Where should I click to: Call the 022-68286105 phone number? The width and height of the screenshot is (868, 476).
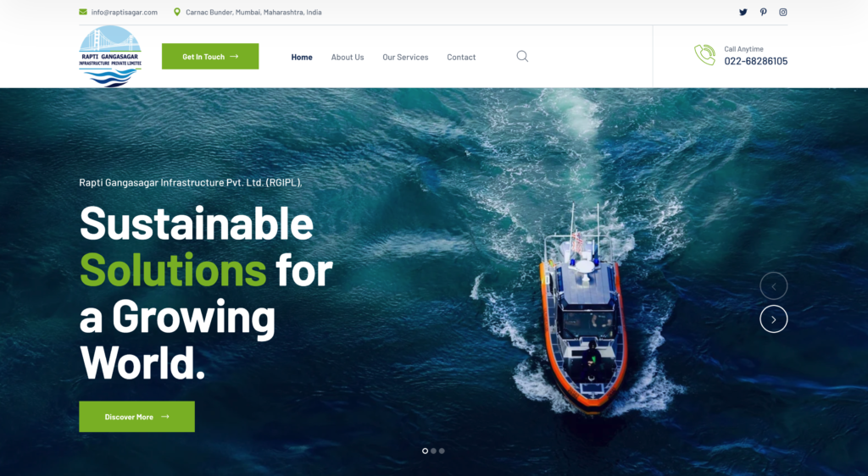pos(755,61)
